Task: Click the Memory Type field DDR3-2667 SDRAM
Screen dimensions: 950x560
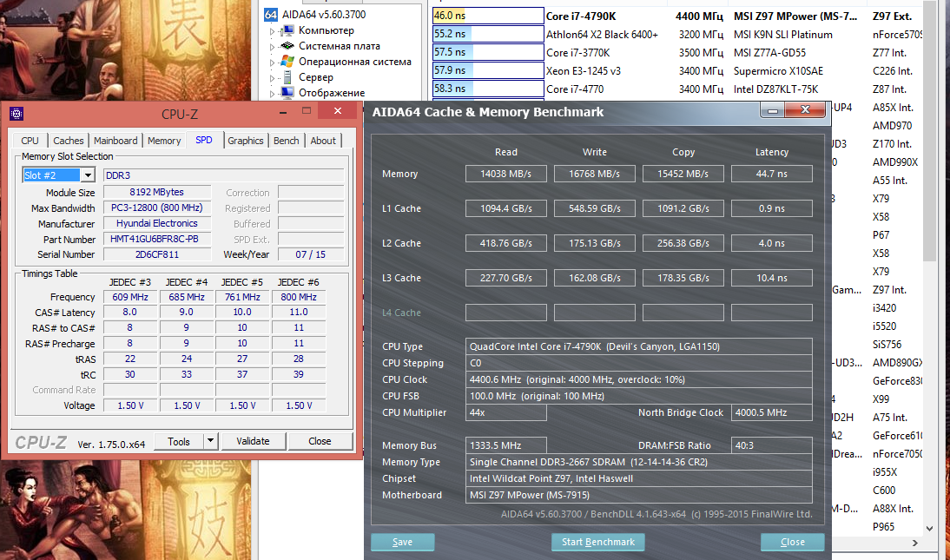Action: click(638, 462)
